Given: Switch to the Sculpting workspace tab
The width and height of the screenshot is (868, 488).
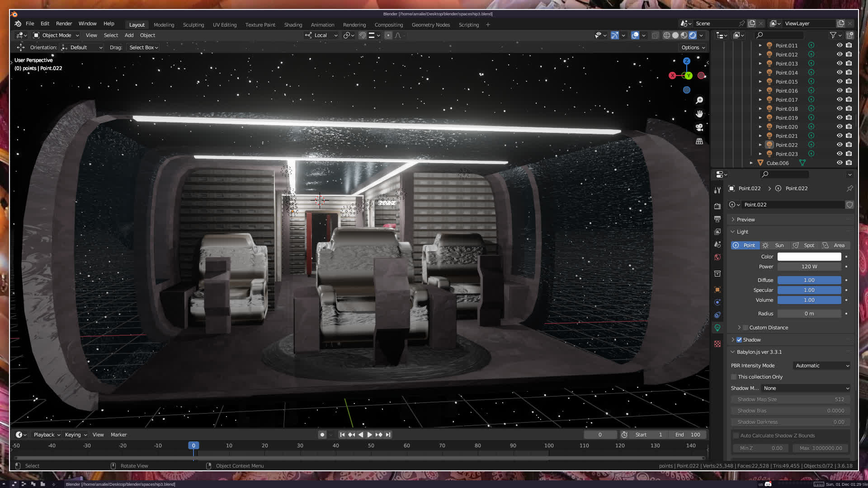Looking at the screenshot, I should pos(193,25).
